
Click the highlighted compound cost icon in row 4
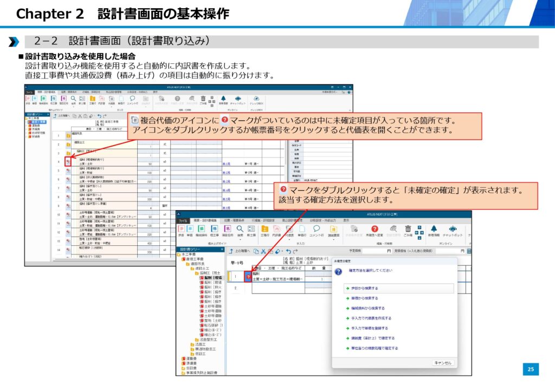(68, 161)
